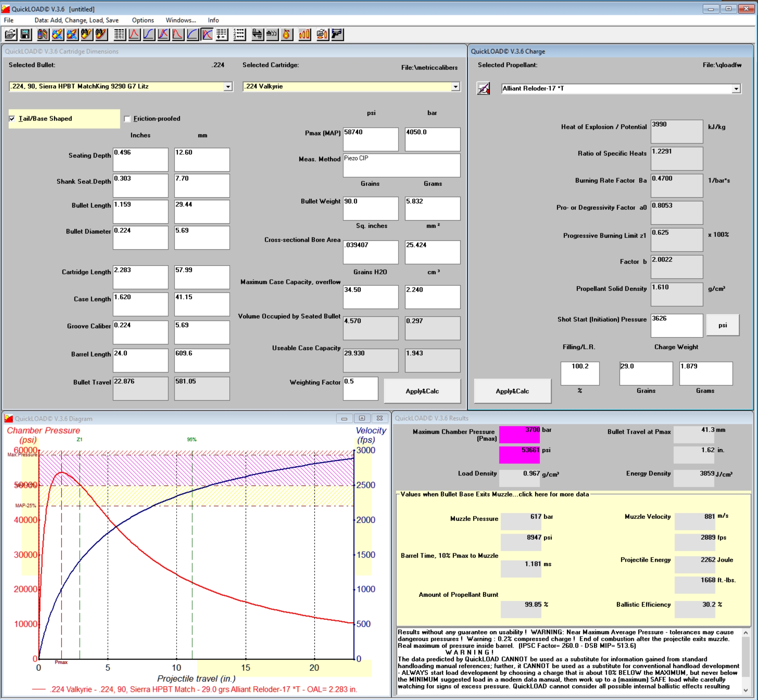Viewport: 758px width, 700px height.
Task: Click the Case Length inches field 1.620
Action: click(140, 304)
